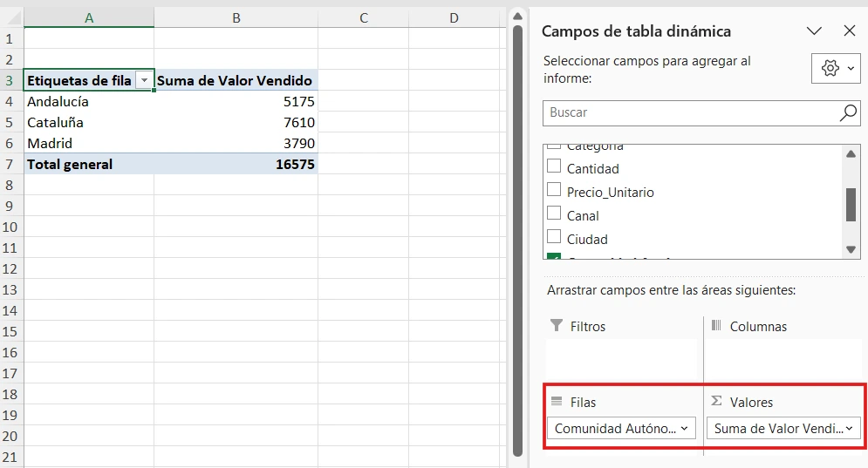Click the field list scroll down arrow
Viewport: 868px width, 468px height.
[851, 249]
